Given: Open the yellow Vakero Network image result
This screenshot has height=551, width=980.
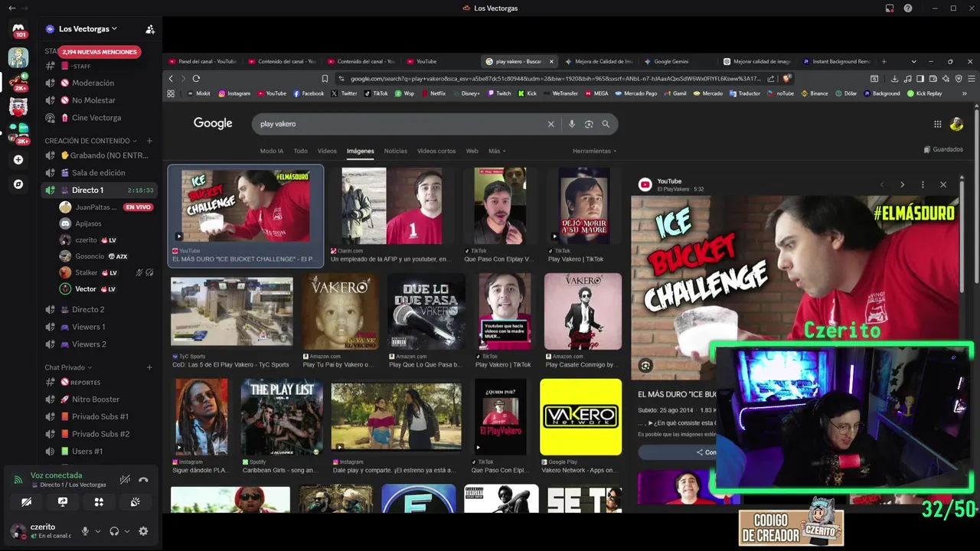Looking at the screenshot, I should click(580, 417).
